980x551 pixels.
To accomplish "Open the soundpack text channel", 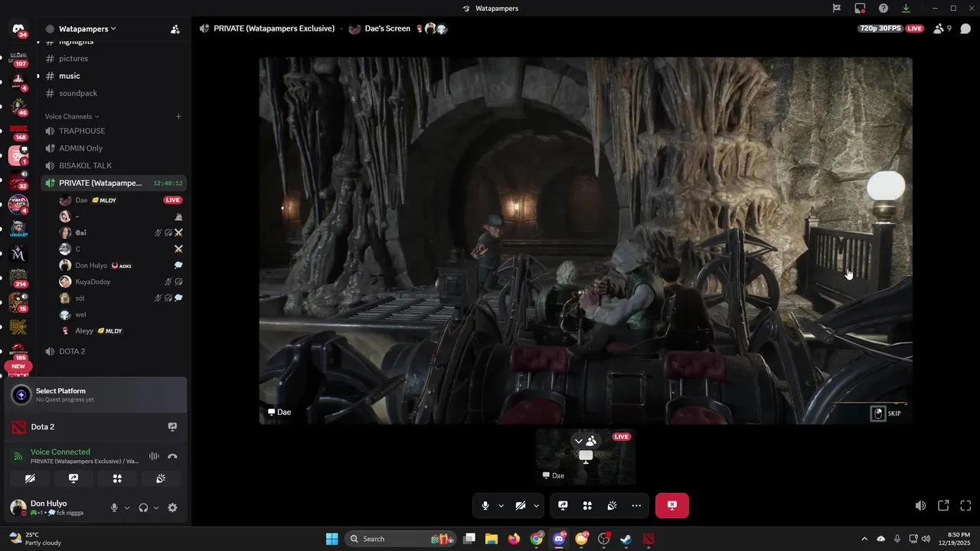I will point(78,93).
